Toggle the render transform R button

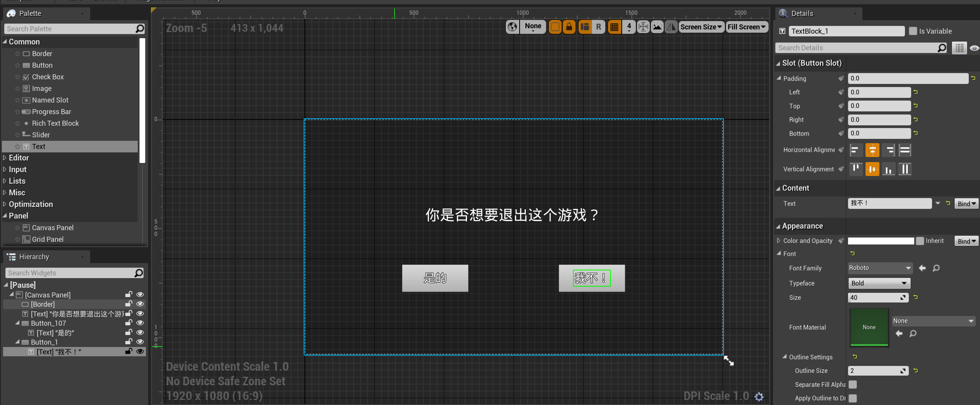coord(599,27)
